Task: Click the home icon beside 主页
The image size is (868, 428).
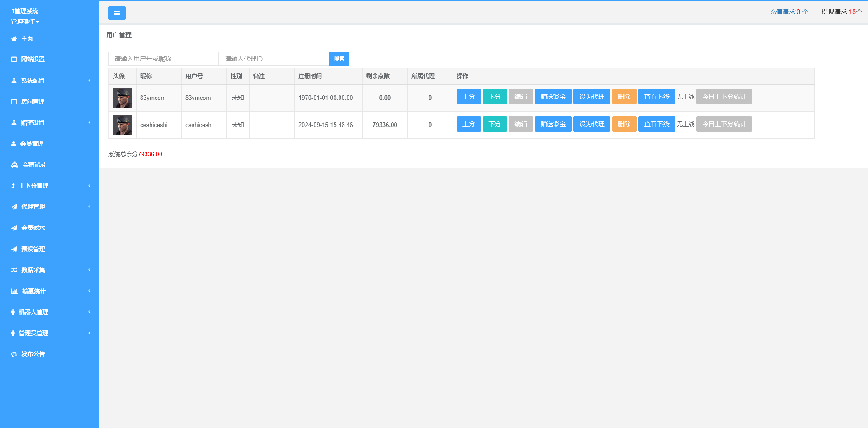Action: 14,39
